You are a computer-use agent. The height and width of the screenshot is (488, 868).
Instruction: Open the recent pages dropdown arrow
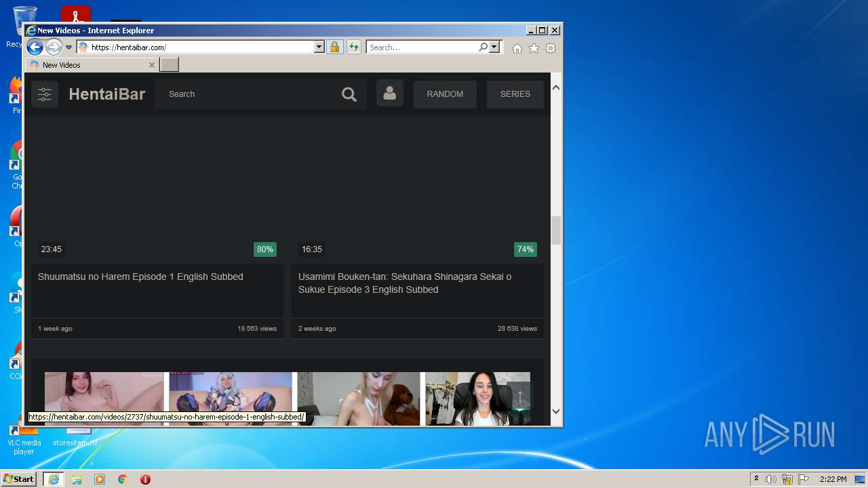[x=68, y=47]
